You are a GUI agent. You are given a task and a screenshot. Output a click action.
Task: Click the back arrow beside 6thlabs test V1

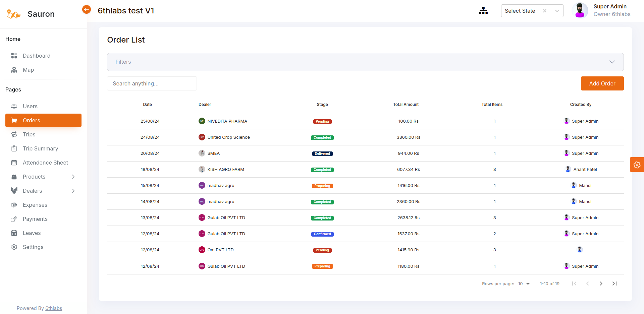87,9
